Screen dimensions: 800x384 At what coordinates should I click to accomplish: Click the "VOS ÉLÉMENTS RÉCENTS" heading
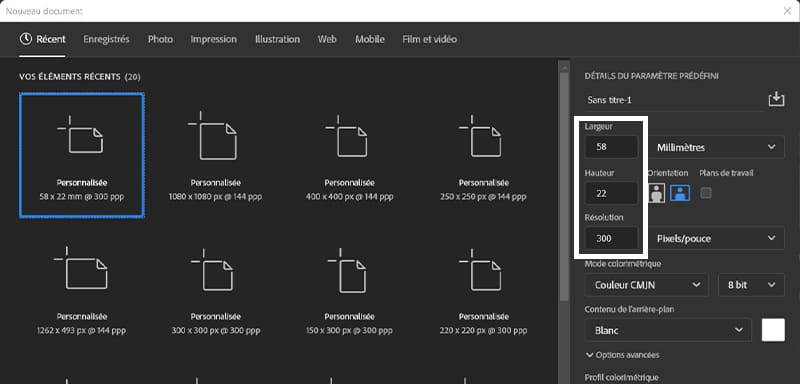click(x=70, y=77)
